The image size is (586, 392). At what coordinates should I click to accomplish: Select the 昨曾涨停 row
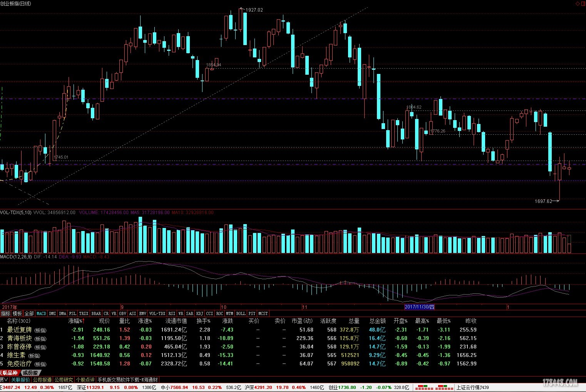click(239, 347)
